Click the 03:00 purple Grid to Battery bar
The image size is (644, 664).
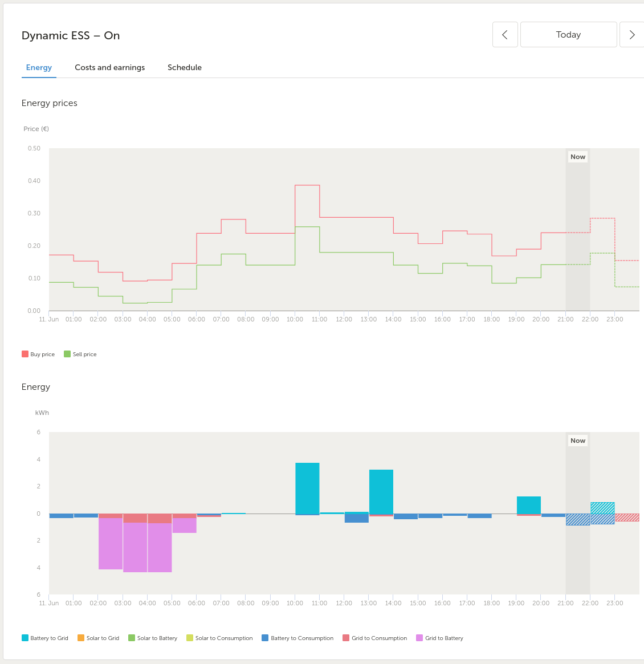pyautogui.click(x=135, y=547)
